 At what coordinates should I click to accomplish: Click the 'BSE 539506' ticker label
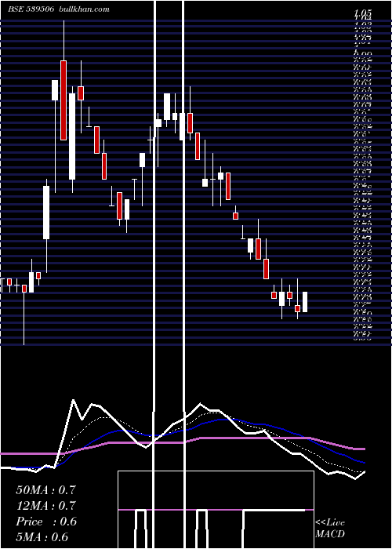(x=31, y=9)
